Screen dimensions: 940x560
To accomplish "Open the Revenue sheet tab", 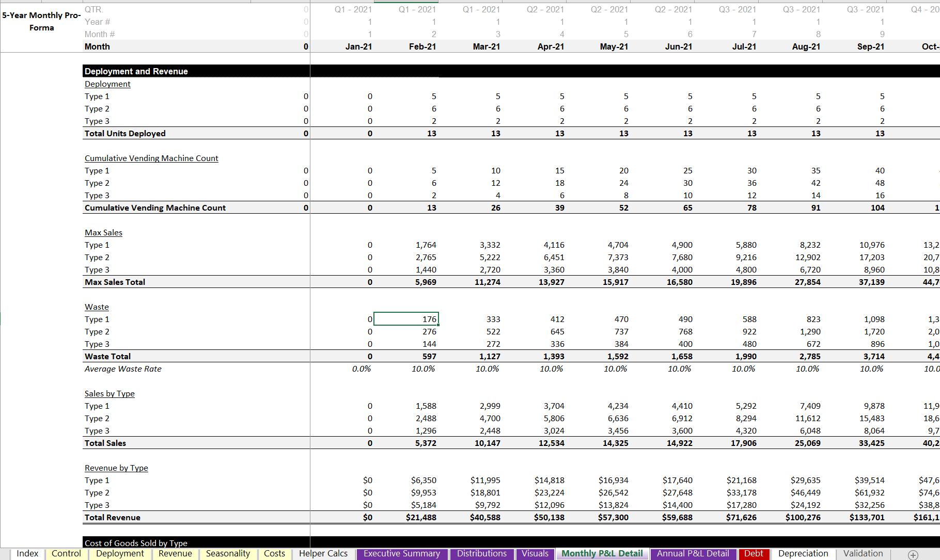I will coord(175,553).
